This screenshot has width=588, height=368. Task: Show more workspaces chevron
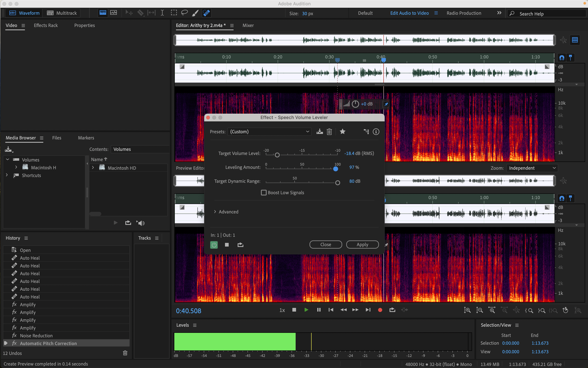pyautogui.click(x=499, y=13)
